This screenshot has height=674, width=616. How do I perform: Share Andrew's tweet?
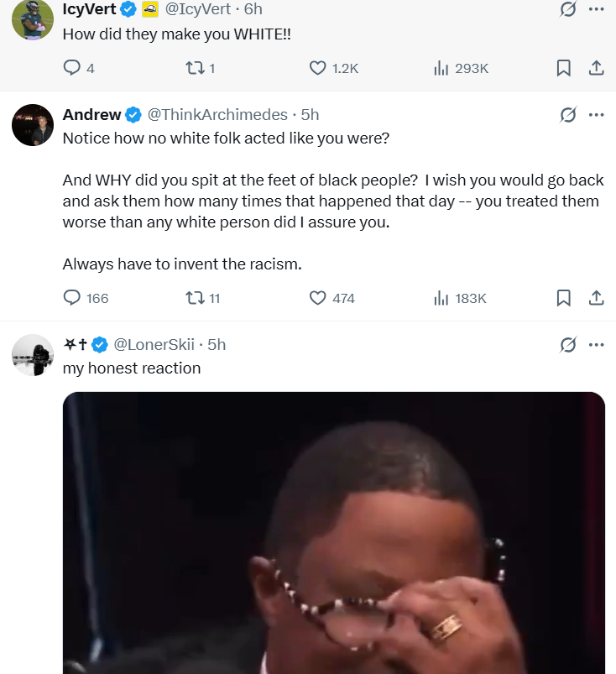click(x=596, y=298)
